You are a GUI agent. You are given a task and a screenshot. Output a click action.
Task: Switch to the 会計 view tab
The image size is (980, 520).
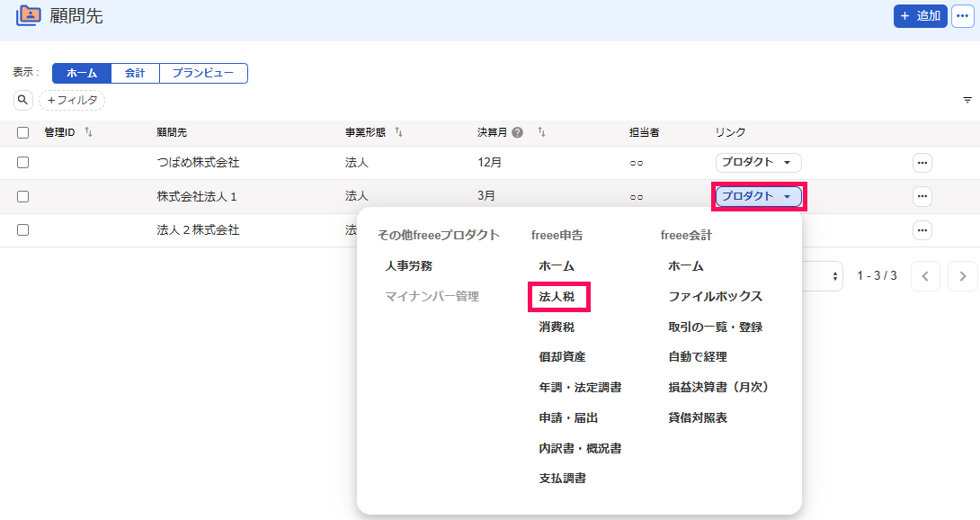pos(135,73)
